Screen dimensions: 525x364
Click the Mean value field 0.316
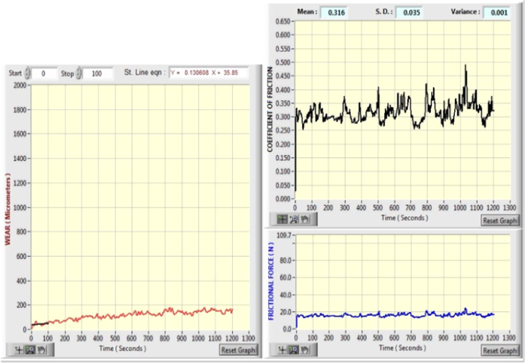tap(334, 12)
